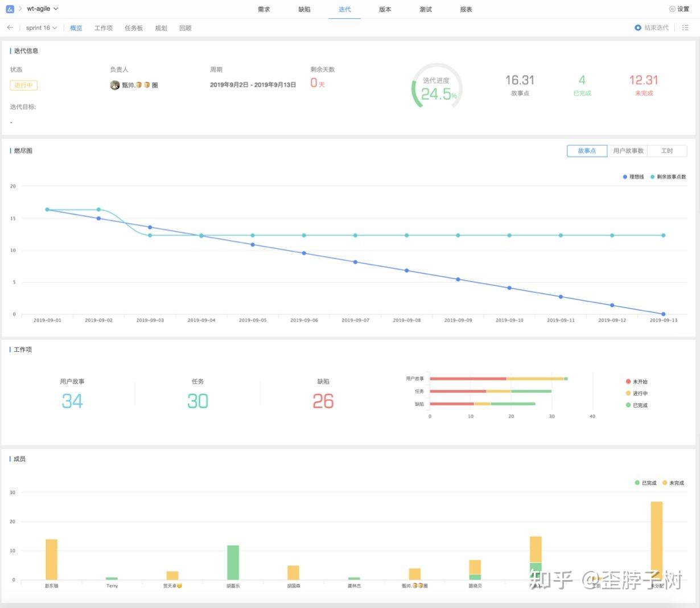Toggle the 已完成 legend in members chart

click(646, 483)
